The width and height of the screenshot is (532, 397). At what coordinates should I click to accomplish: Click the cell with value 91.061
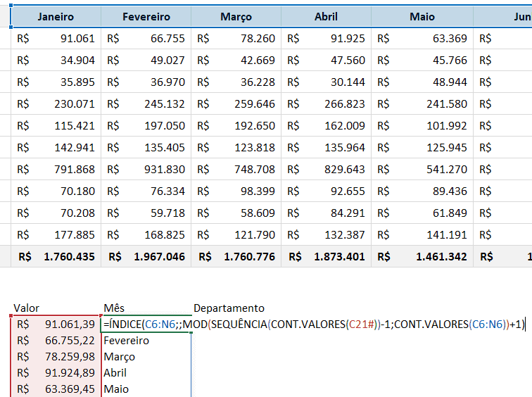56,38
